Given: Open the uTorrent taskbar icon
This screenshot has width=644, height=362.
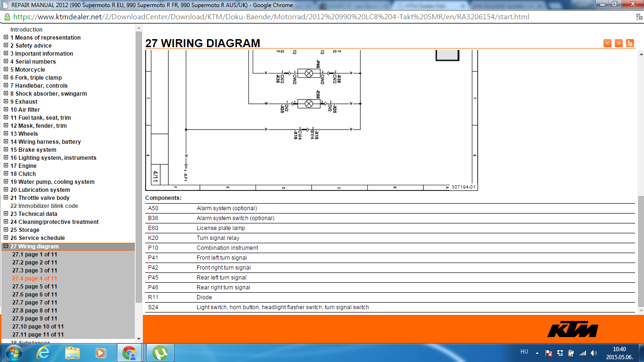Looking at the screenshot, I should point(161,353).
